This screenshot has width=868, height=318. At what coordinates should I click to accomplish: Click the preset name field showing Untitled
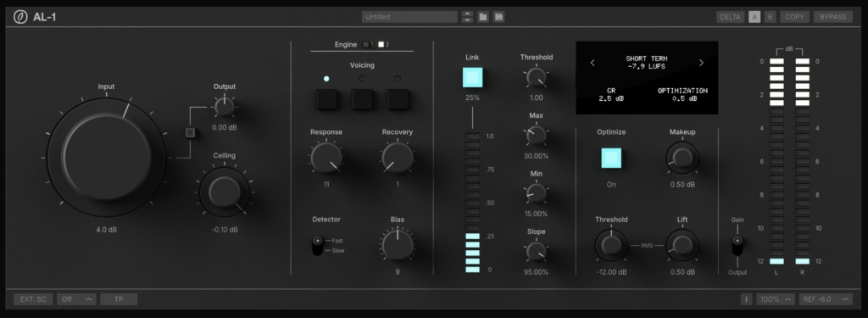409,17
